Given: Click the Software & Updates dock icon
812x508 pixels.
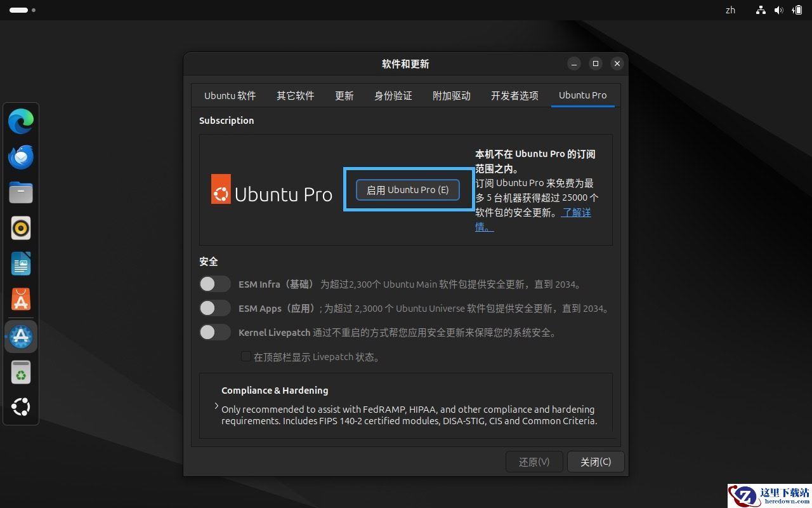Looking at the screenshot, I should [x=21, y=337].
